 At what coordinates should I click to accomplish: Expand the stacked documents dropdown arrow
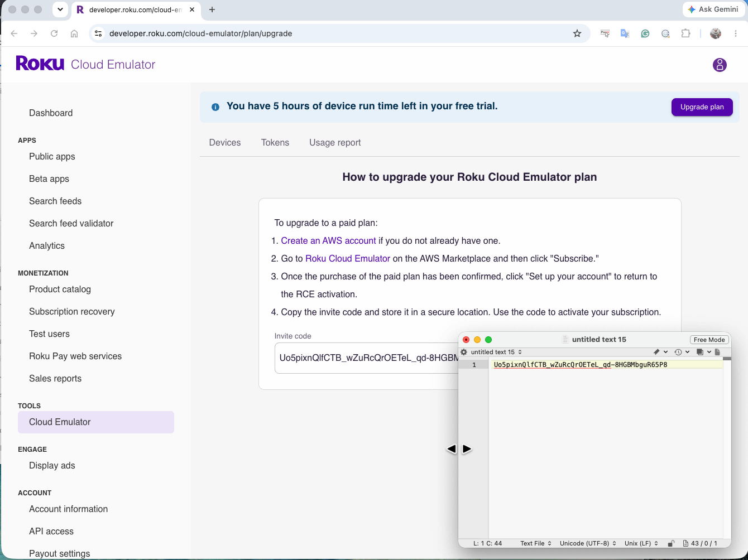(709, 352)
